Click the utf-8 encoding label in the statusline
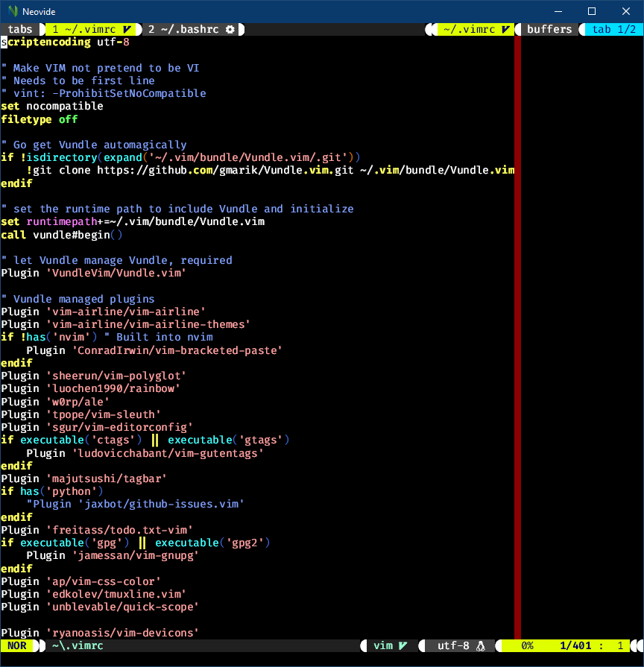This screenshot has width=644, height=667. 453,645
